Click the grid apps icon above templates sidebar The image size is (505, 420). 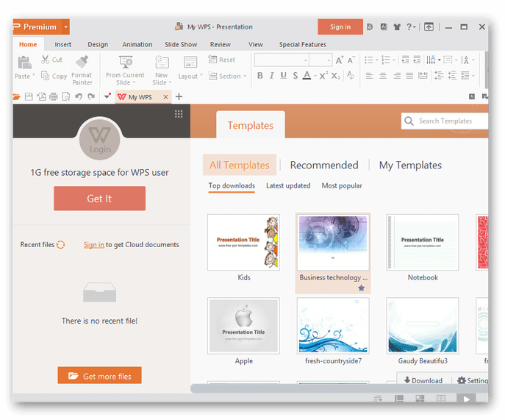(179, 114)
